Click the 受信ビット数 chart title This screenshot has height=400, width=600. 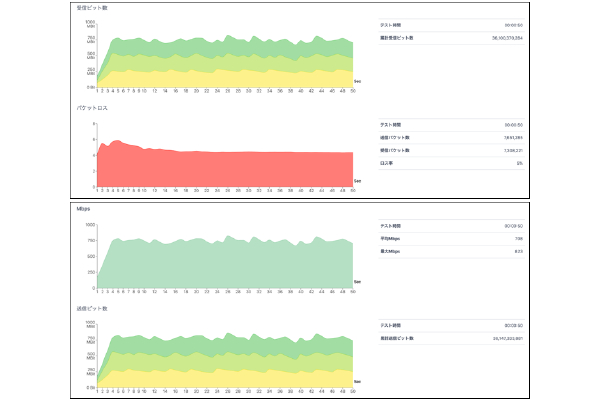click(x=93, y=8)
